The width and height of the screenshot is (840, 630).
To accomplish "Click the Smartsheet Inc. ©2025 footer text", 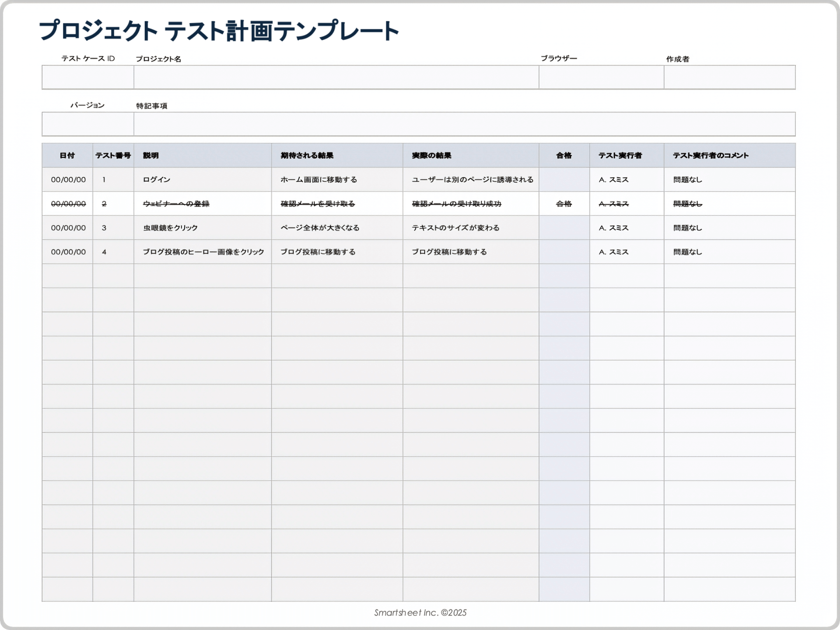I will coord(420,613).
